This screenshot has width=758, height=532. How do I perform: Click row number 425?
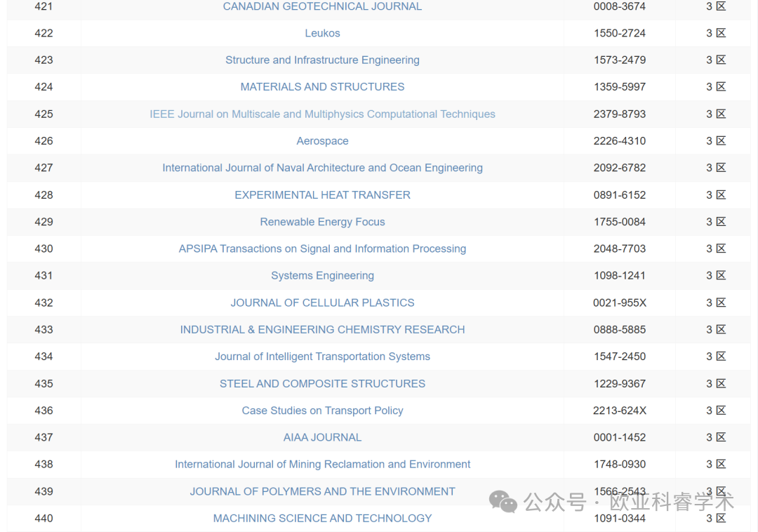pyautogui.click(x=44, y=114)
